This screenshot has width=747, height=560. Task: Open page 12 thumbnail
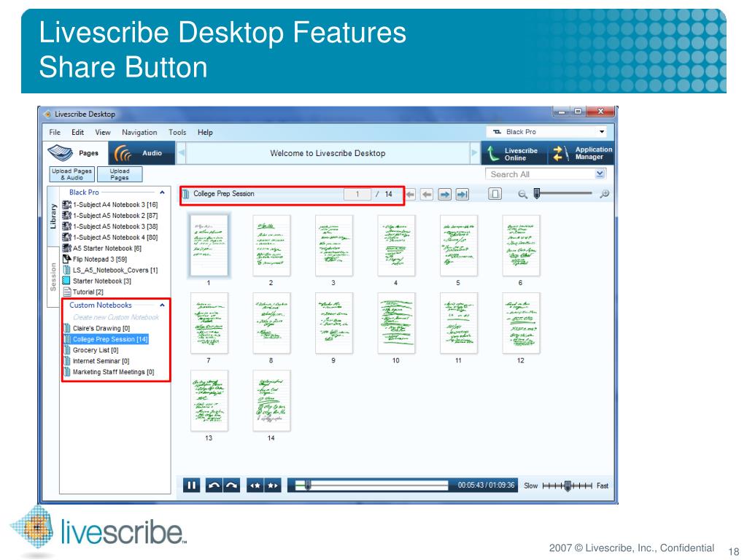(521, 323)
